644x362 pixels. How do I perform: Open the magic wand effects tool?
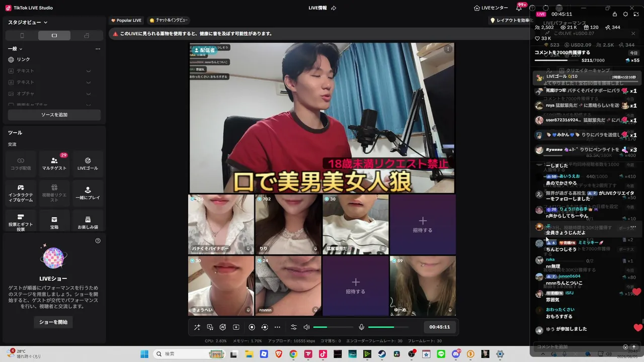(x=197, y=327)
